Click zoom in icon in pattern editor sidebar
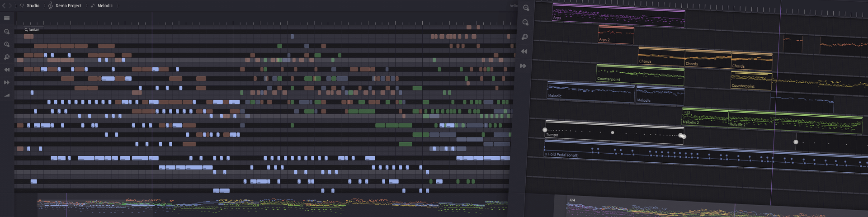868x217 pixels. [525, 22]
